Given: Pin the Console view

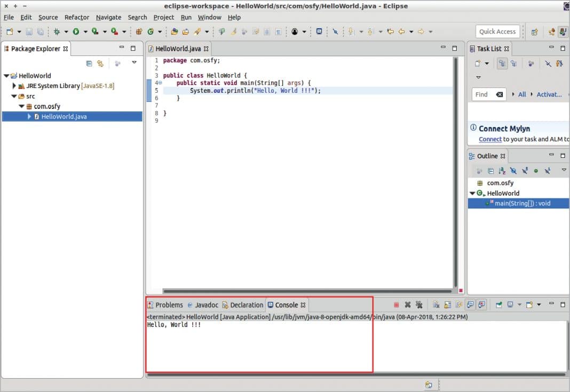Looking at the screenshot, I should tap(499, 304).
